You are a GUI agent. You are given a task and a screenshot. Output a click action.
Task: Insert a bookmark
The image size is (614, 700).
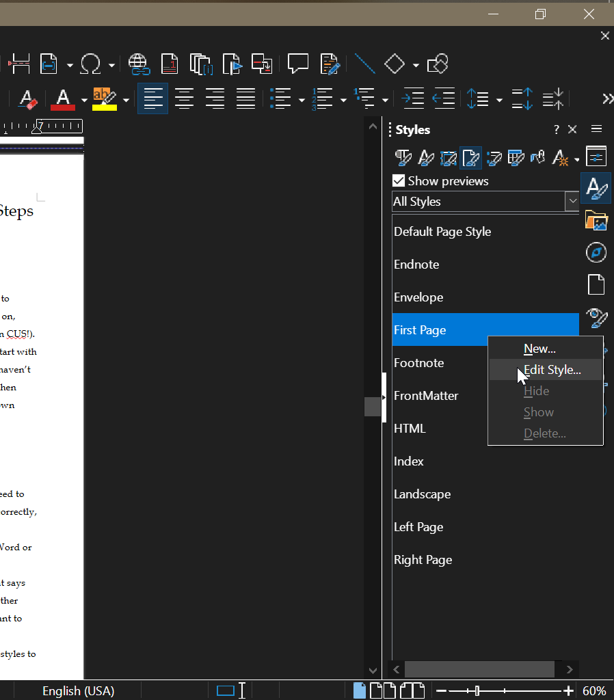(232, 64)
